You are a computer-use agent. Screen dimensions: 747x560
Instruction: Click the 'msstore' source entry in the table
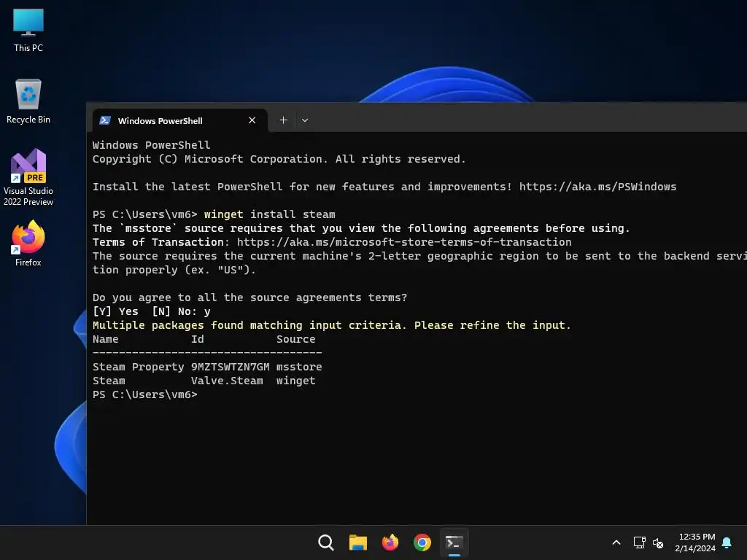point(299,367)
